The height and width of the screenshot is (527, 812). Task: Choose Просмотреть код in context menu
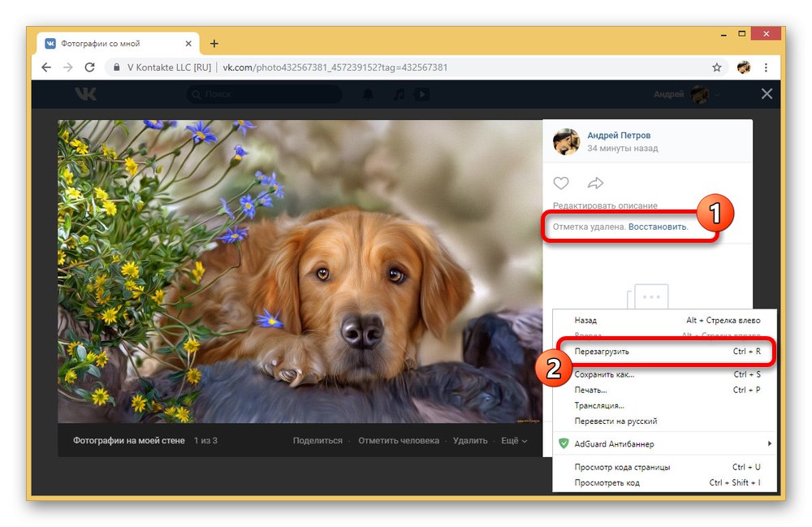[664, 482]
